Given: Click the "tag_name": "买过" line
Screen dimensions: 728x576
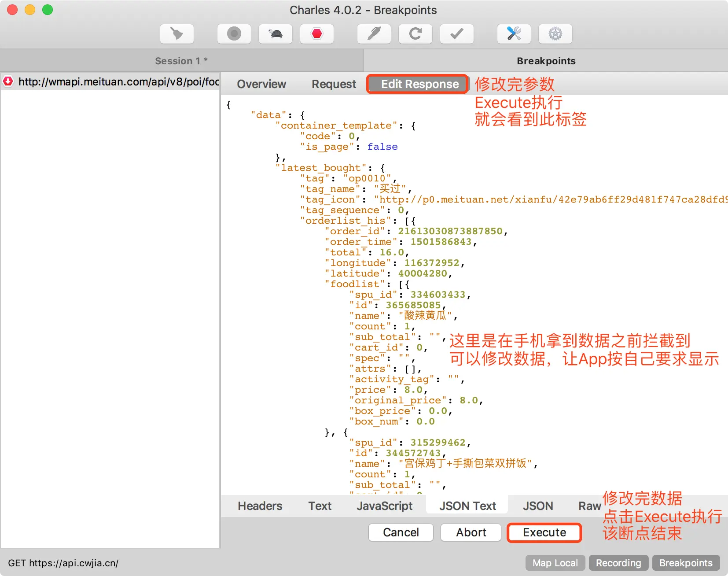Looking at the screenshot, I should click(356, 189).
